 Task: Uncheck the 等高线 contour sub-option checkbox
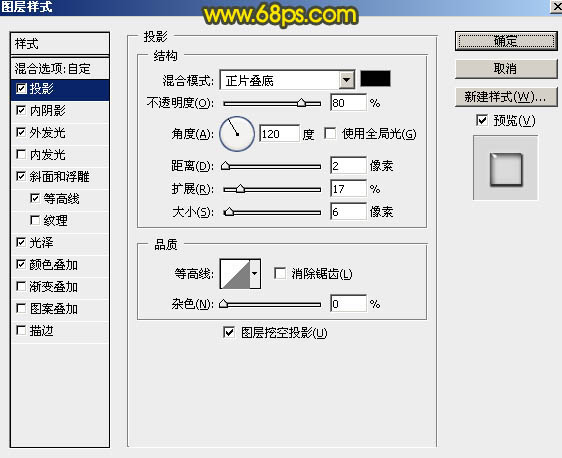coord(35,198)
